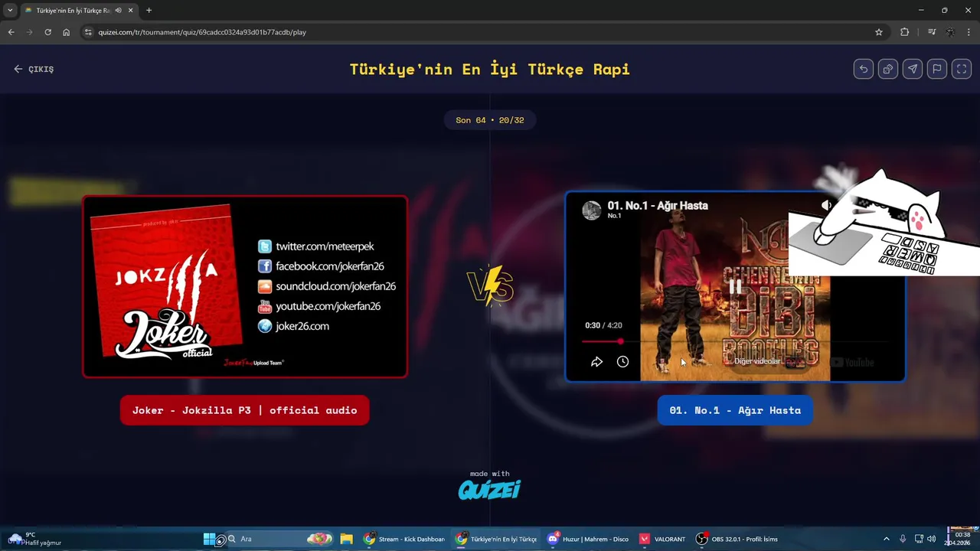980x551 pixels.
Task: Click the microphone icon in the system tray
Action: point(903,539)
